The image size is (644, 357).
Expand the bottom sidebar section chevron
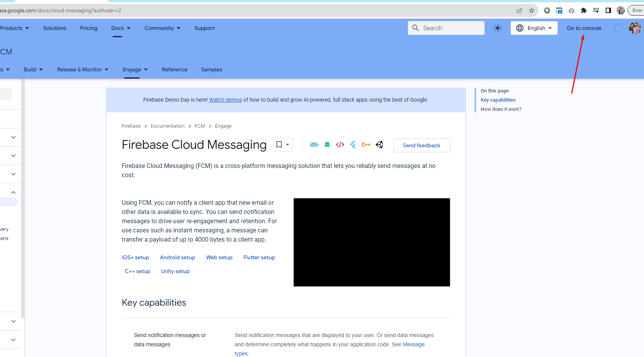[x=13, y=340]
